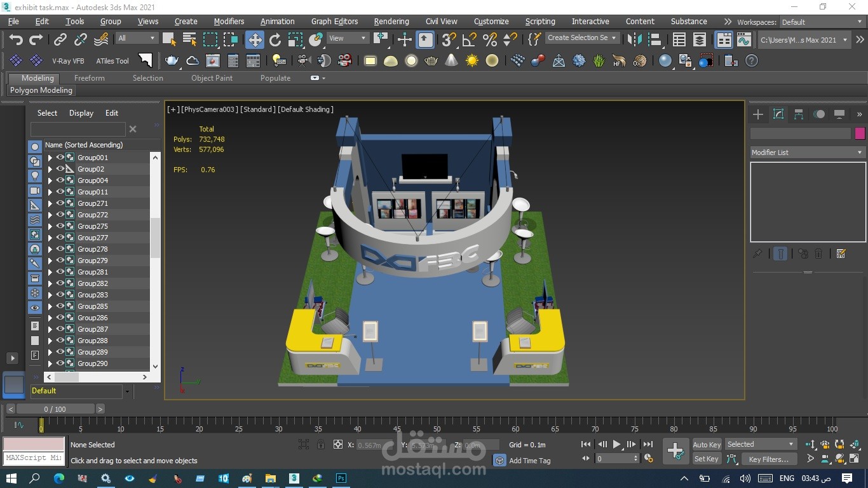Click the ATiles Tool button
Image resolution: width=868 pixels, height=488 pixels.
tap(112, 61)
